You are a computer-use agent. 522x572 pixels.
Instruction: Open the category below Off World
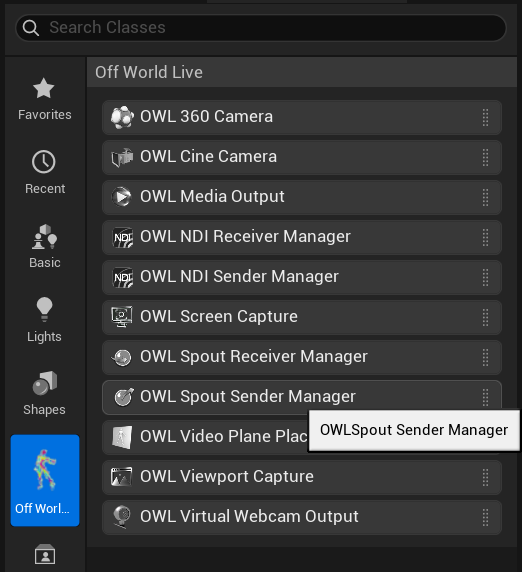point(45,554)
